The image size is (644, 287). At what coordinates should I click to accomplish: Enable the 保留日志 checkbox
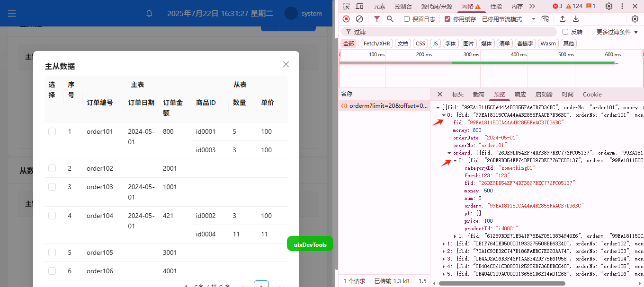tap(407, 19)
